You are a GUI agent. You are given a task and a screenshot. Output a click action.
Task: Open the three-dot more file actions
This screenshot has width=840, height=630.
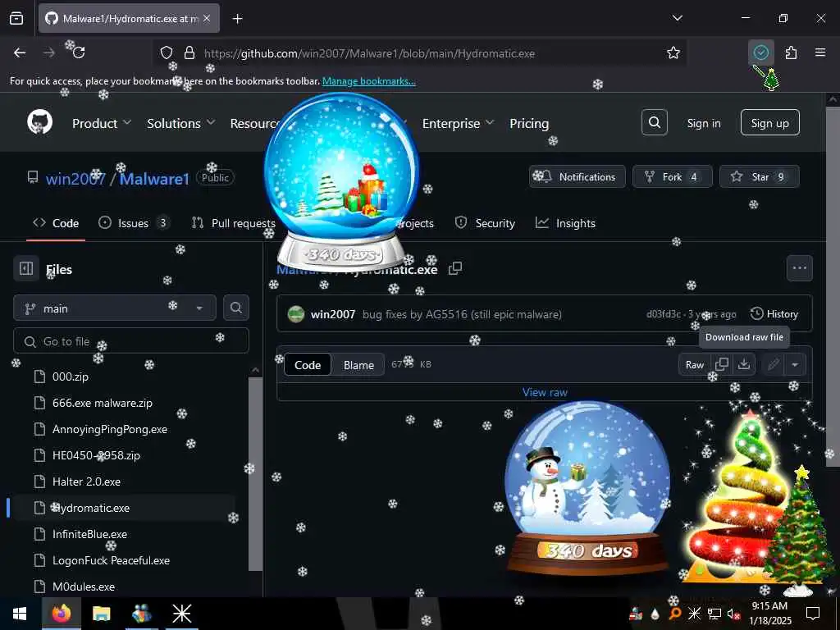pos(799,268)
